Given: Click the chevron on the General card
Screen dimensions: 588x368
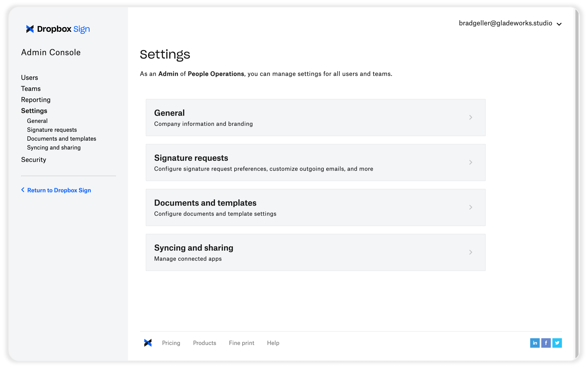Looking at the screenshot, I should click(471, 117).
